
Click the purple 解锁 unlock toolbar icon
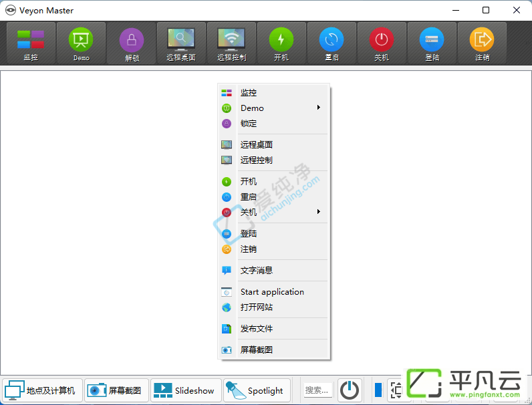tap(131, 43)
